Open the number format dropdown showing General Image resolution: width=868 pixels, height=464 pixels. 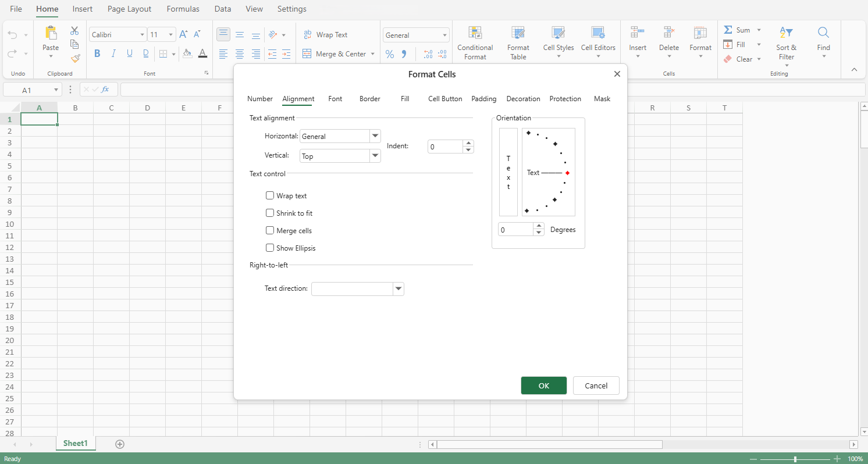[x=446, y=35]
